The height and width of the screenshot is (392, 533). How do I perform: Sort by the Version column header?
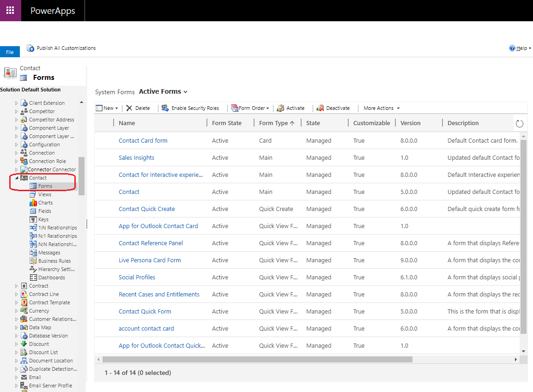click(x=410, y=123)
